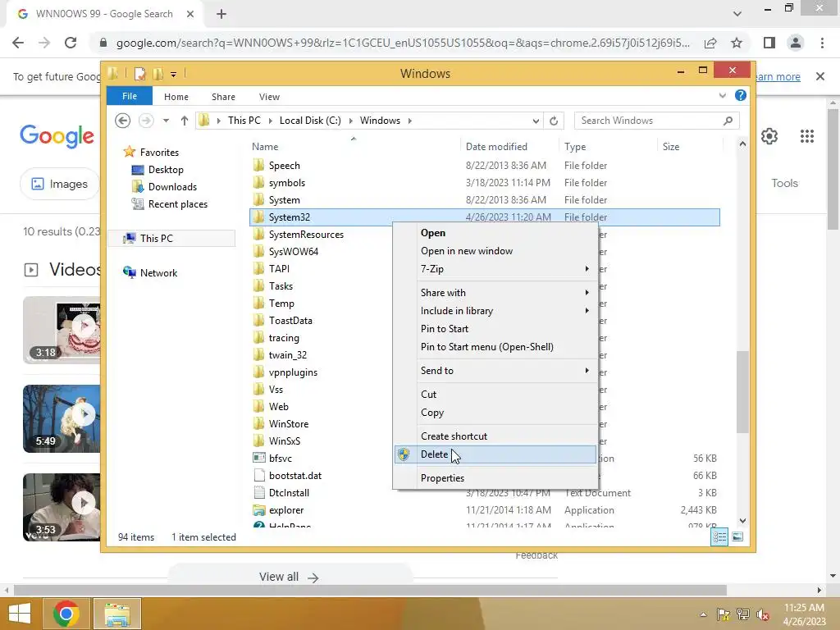The image size is (840, 630).
Task: Click the Search Windows input field
Action: pos(650,121)
